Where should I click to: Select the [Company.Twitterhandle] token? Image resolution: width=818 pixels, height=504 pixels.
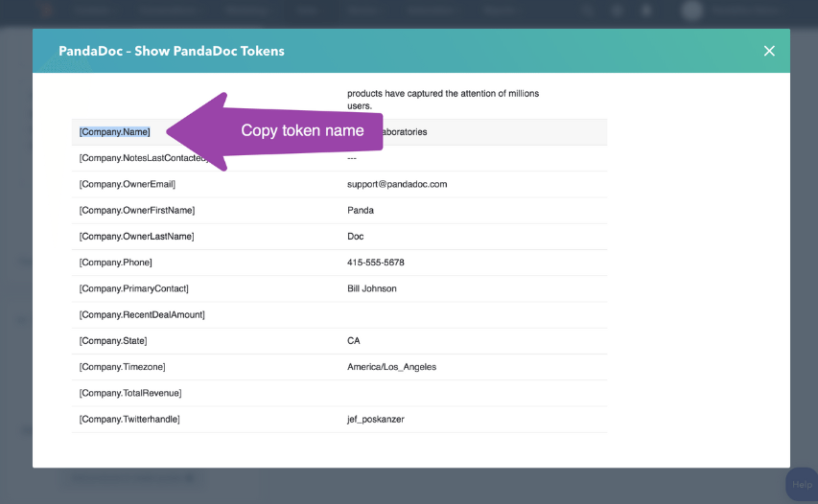coord(129,419)
